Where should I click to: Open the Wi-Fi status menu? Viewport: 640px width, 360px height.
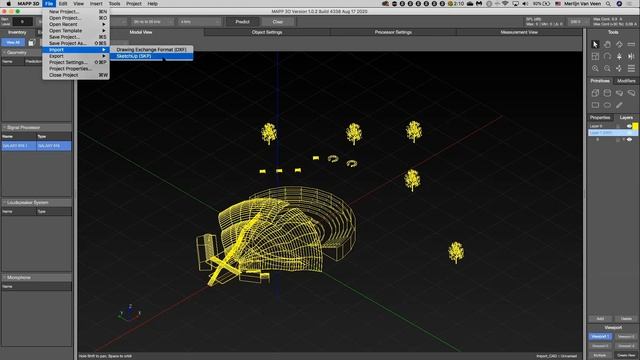(505, 4)
